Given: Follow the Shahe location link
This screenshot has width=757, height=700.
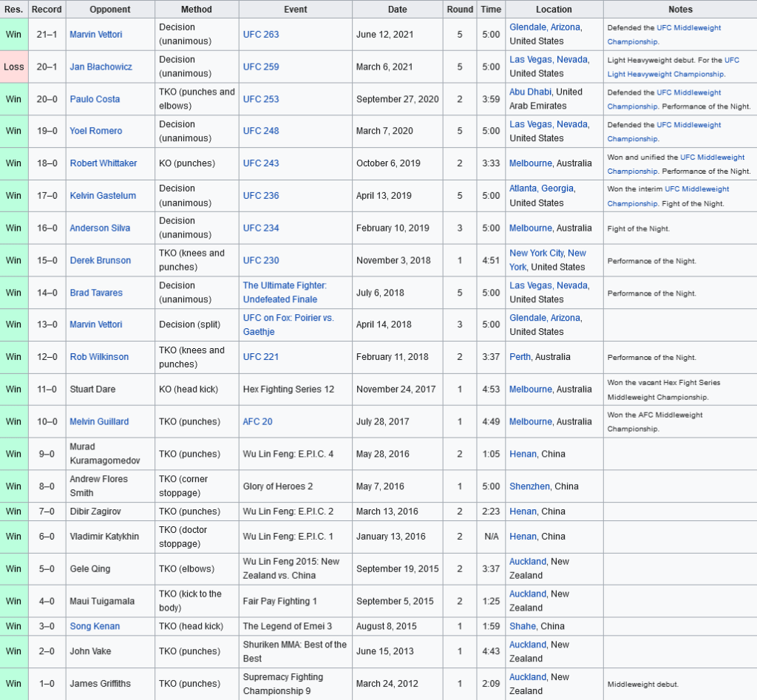Looking at the screenshot, I should click(523, 626).
